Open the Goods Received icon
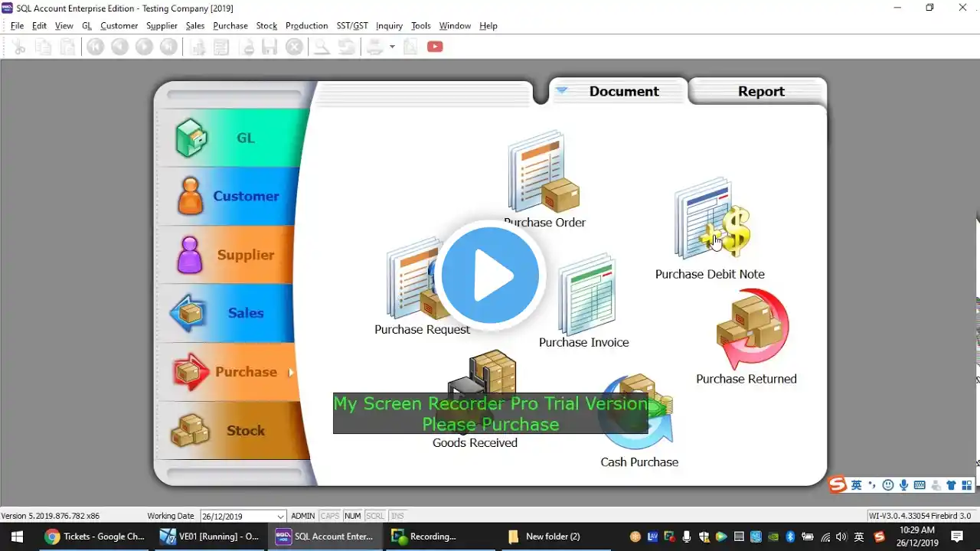This screenshot has width=980, height=551. 482,390
